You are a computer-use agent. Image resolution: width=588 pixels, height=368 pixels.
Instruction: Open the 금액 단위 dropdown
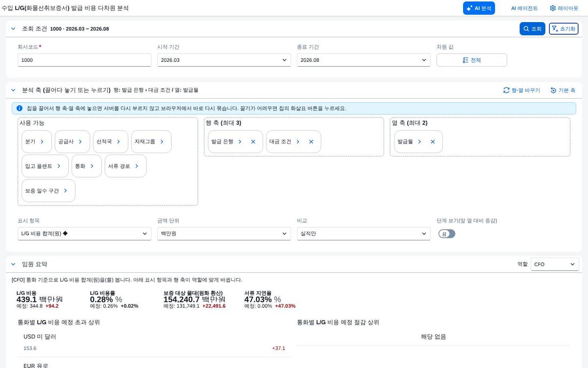(x=224, y=234)
